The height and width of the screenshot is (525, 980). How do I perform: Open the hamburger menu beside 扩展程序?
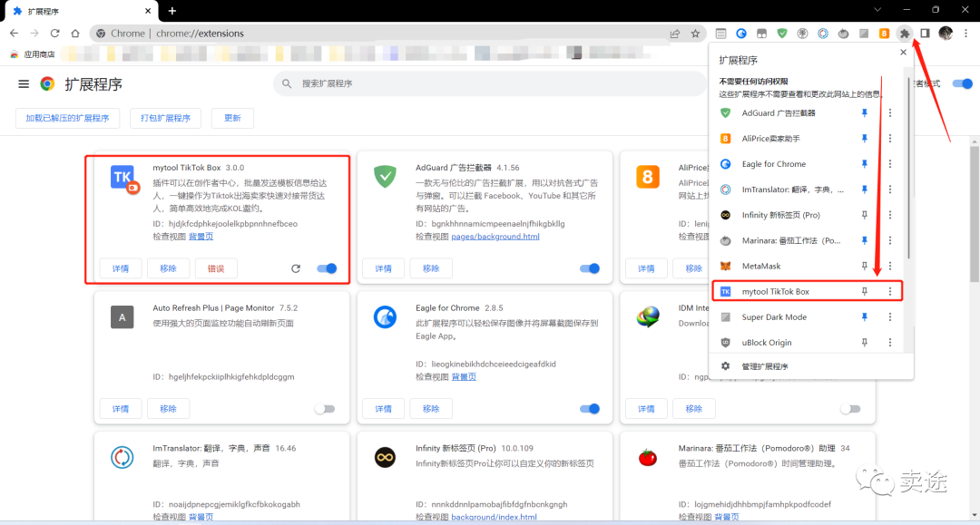click(24, 83)
